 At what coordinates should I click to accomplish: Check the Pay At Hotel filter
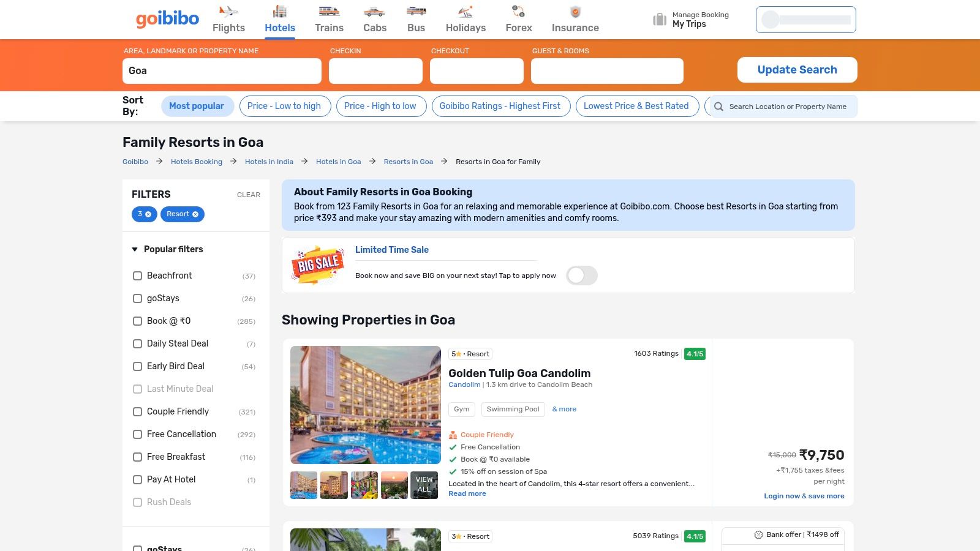(137, 480)
